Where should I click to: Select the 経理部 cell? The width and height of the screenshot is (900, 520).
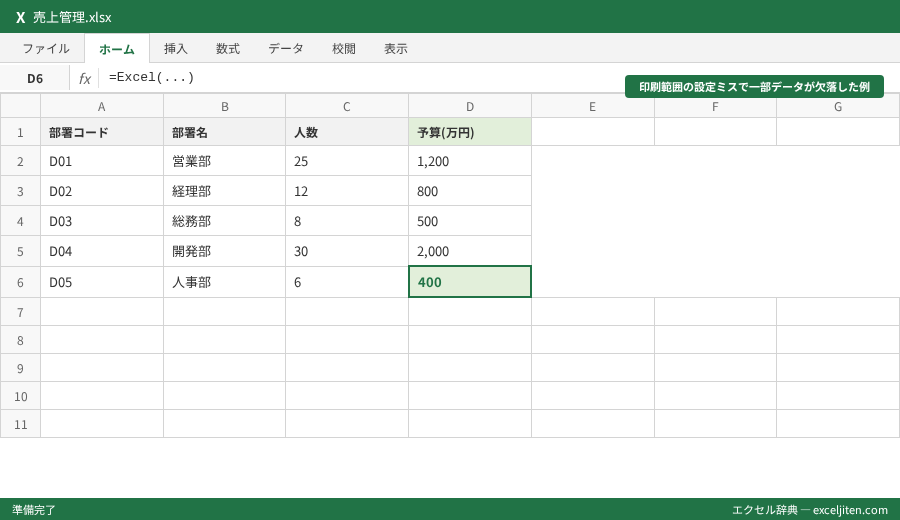224,191
